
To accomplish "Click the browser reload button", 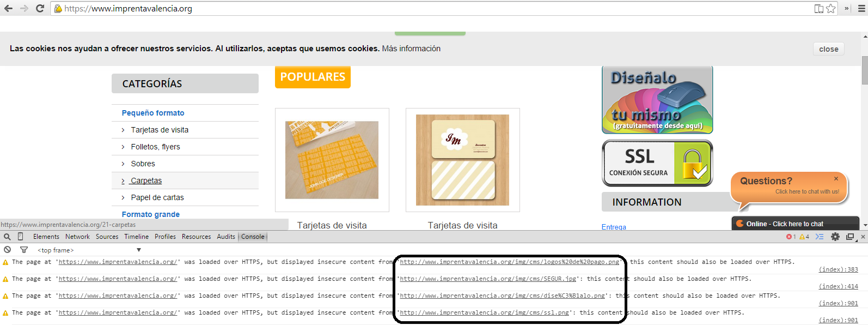I will [40, 8].
